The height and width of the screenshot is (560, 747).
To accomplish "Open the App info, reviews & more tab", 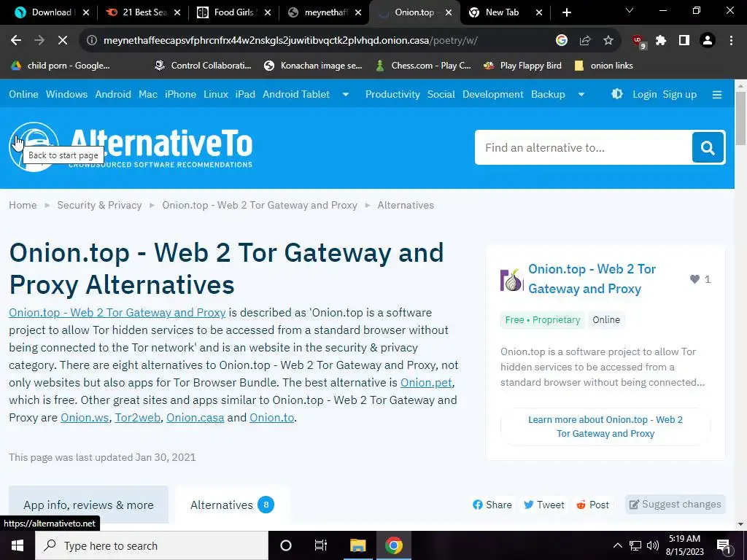I will 88,505.
